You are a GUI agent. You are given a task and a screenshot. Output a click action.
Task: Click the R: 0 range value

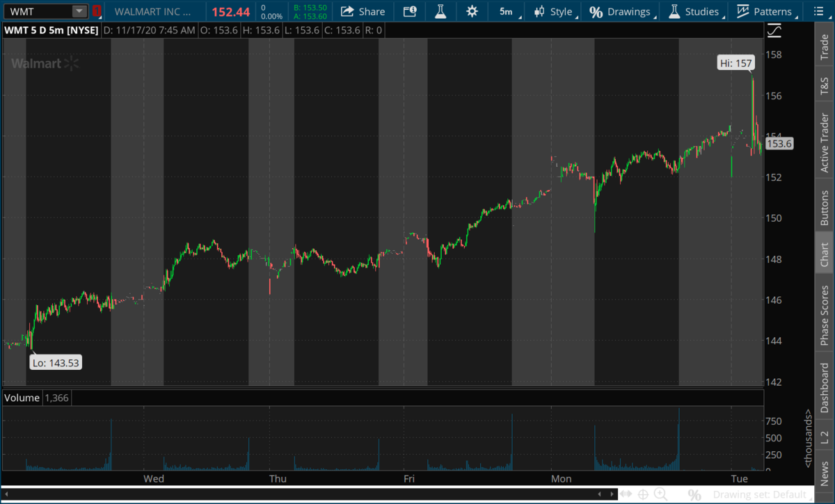tap(375, 31)
